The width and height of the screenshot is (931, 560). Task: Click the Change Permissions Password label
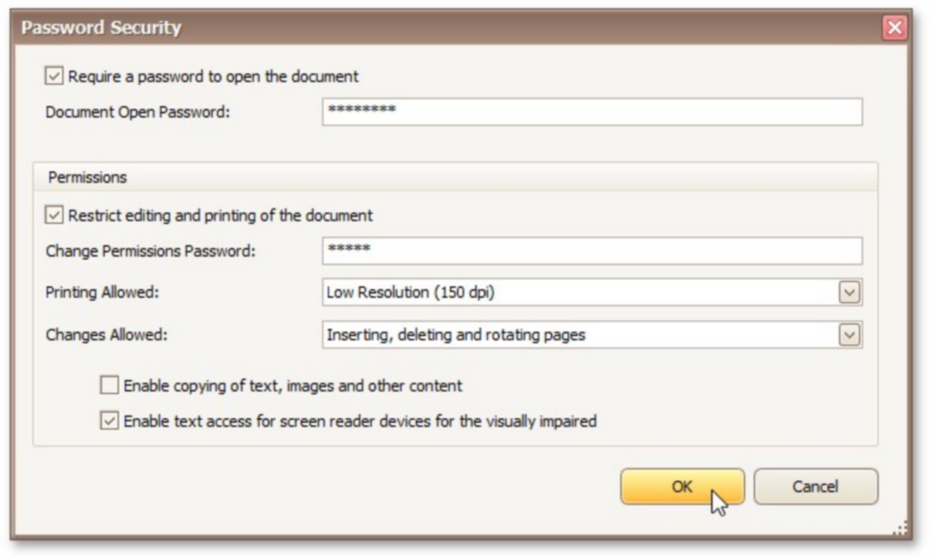click(150, 251)
